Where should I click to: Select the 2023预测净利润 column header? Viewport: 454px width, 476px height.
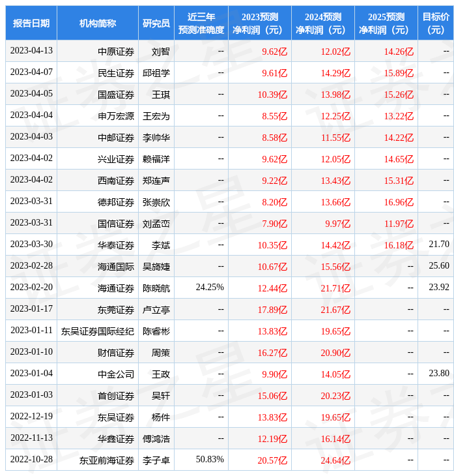260,23
